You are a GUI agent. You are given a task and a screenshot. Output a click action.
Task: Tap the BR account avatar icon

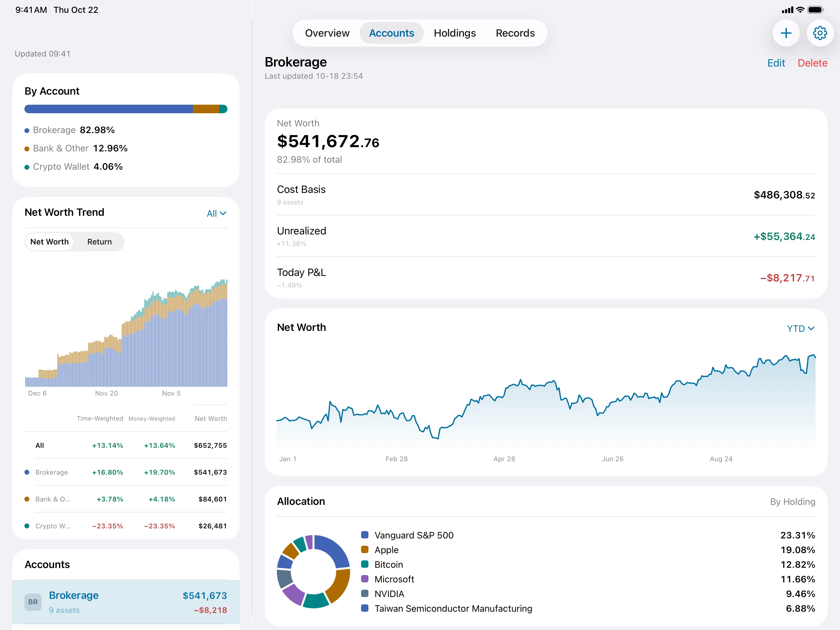click(x=33, y=602)
